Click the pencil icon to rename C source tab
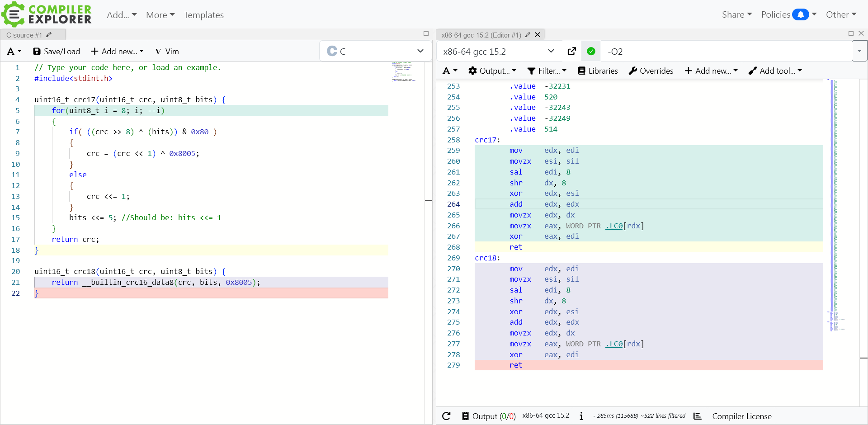868x425 pixels. [x=49, y=35]
